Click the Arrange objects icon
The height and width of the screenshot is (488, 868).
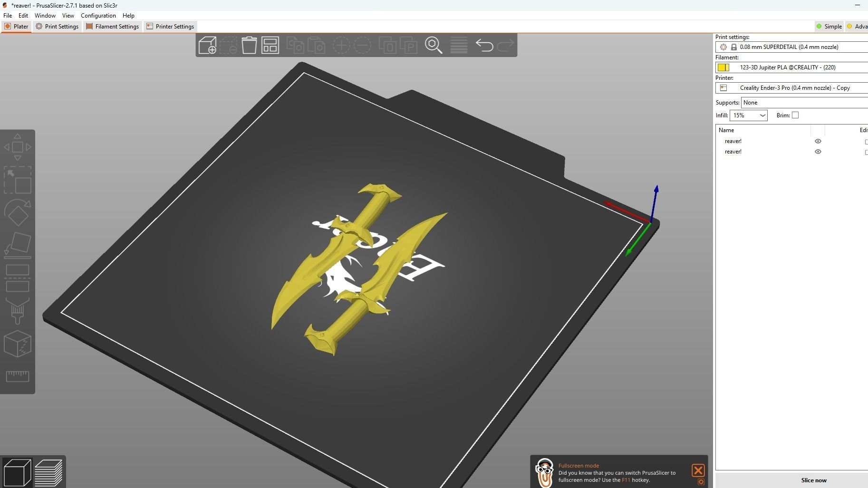[x=270, y=45]
